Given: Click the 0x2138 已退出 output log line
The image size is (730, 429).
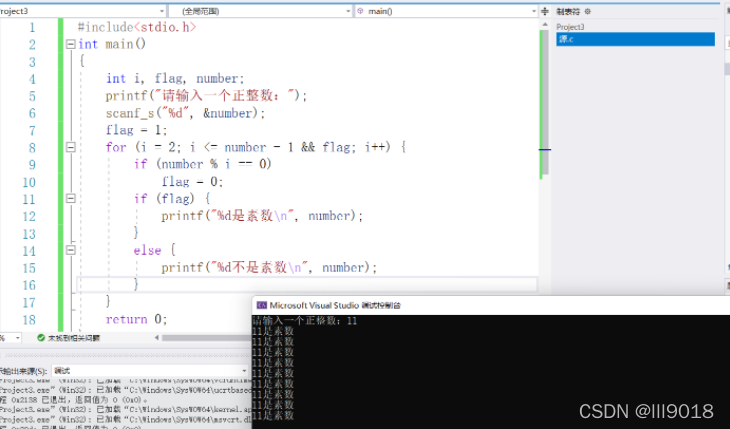Looking at the screenshot, I should (74, 400).
